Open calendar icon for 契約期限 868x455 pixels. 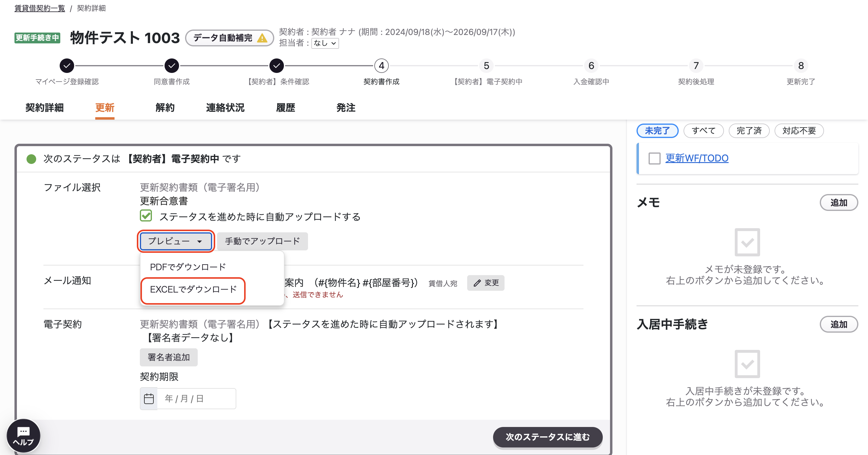(149, 399)
